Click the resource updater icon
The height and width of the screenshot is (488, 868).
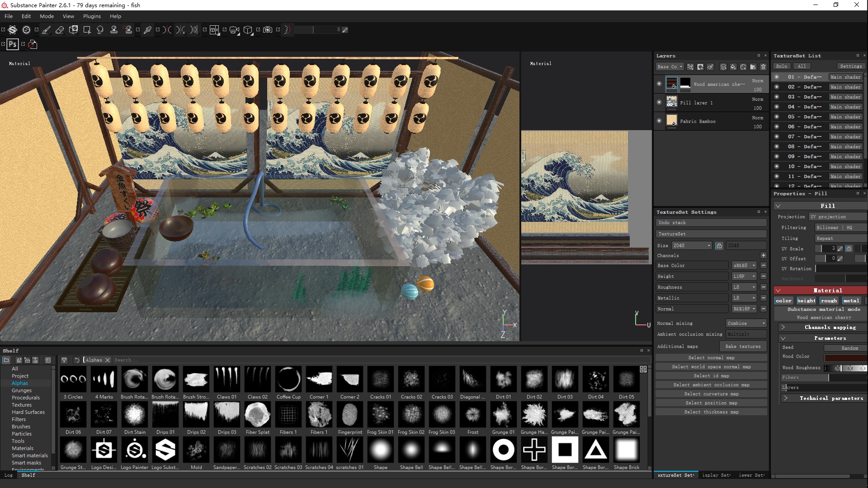[x=33, y=44]
